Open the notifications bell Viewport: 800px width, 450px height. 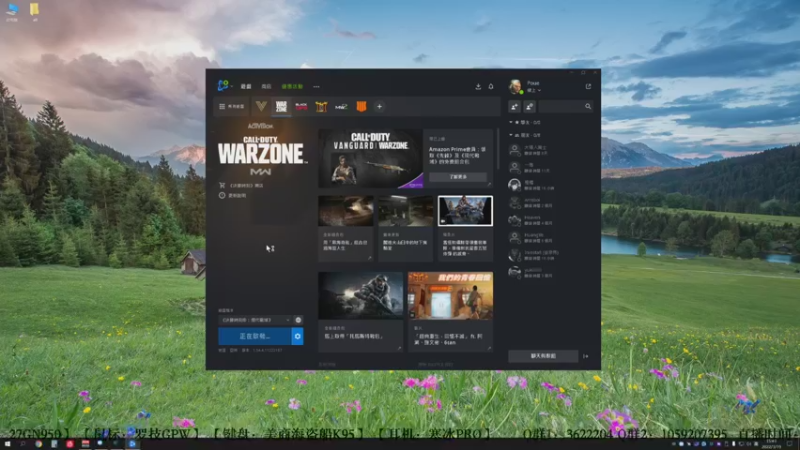[x=491, y=86]
